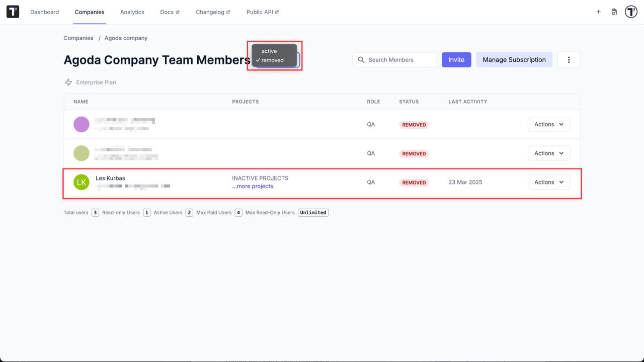
Task: Open Manage Subscription
Action: coord(514,59)
